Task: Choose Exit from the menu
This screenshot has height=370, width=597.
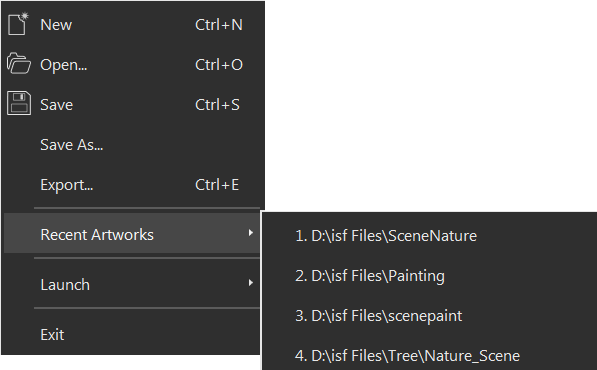Action: point(52,335)
